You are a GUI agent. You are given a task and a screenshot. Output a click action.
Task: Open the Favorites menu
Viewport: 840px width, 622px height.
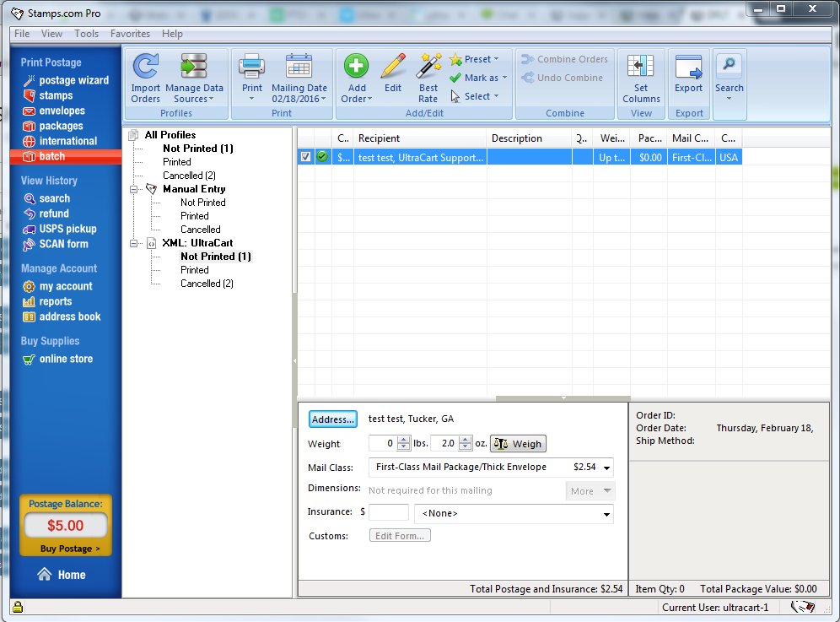(x=130, y=34)
